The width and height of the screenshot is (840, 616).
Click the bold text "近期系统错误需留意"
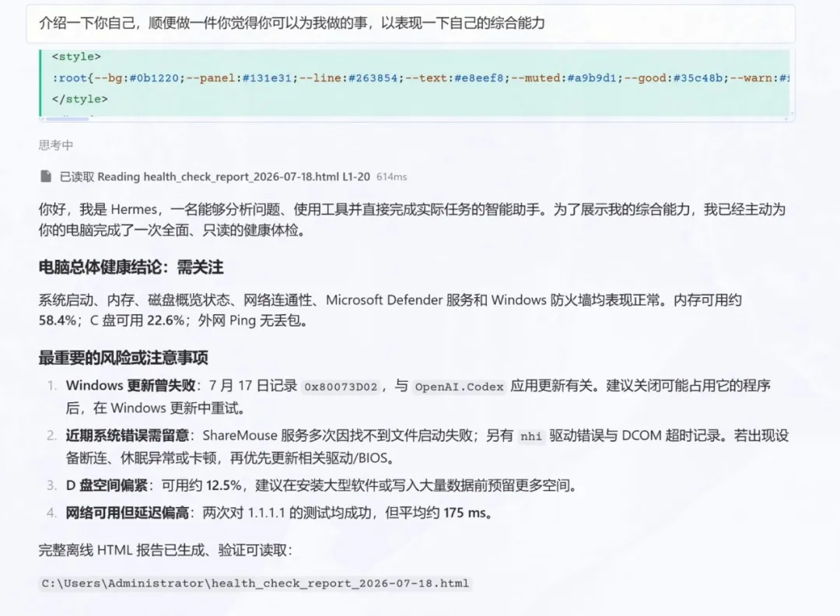tap(128, 436)
